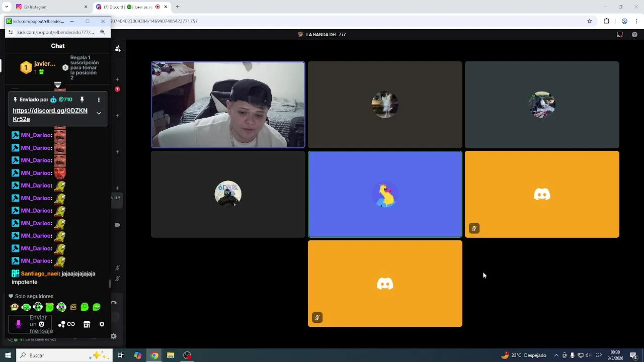The width and height of the screenshot is (644, 362).
Task: Click the plus button below the add-members icon
Action: click(x=117, y=79)
